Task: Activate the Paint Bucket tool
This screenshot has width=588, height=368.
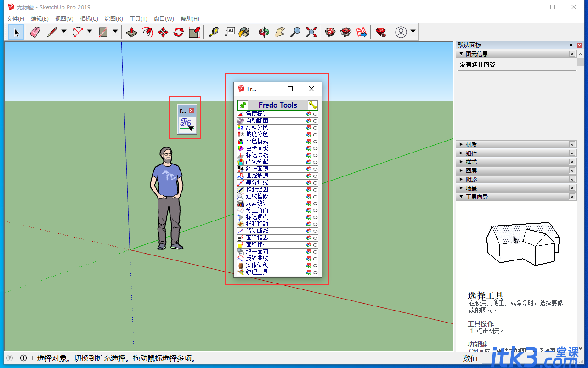Action: (x=244, y=32)
